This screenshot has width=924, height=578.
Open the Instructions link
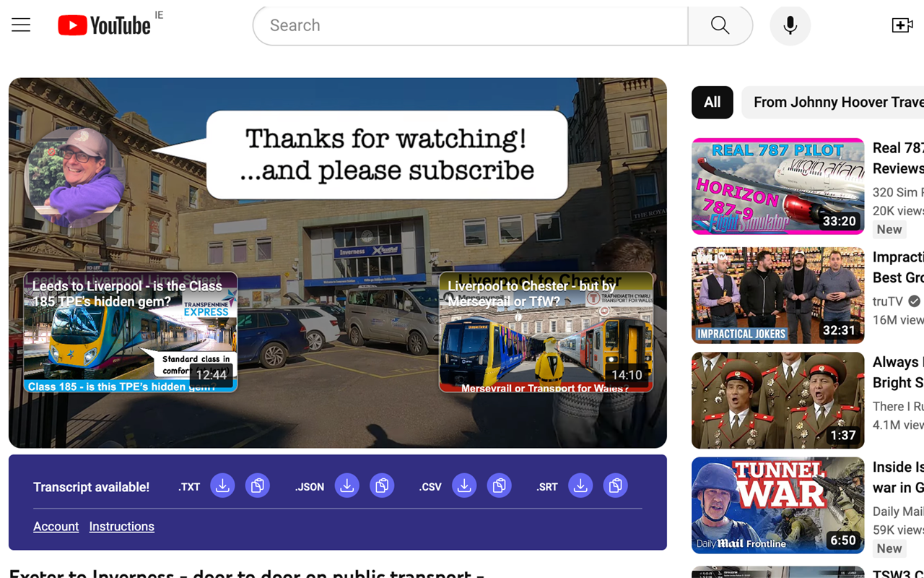[x=121, y=526]
